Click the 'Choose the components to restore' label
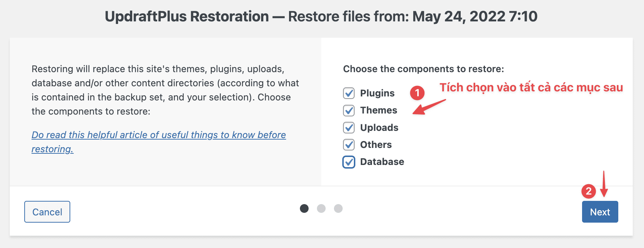Screen dimensions: 644x248 point(423,69)
